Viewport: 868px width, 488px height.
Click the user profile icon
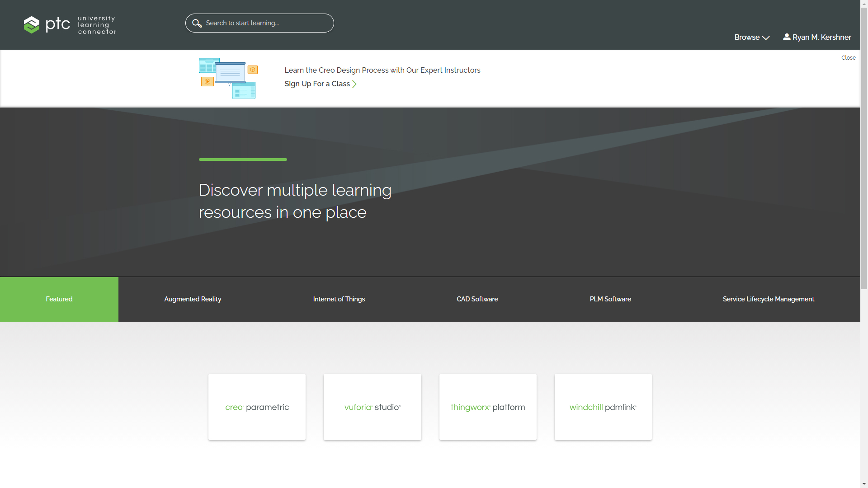coord(787,37)
